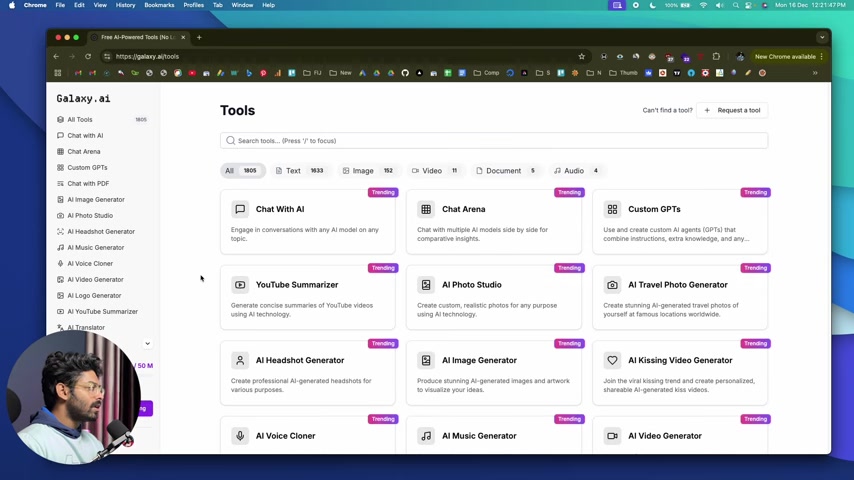Image resolution: width=854 pixels, height=480 pixels.
Task: Reload the page with the refresh icon
Action: [x=88, y=56]
